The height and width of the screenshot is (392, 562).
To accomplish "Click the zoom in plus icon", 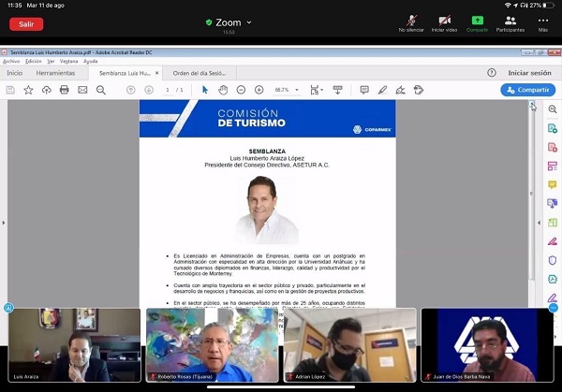I will [259, 90].
